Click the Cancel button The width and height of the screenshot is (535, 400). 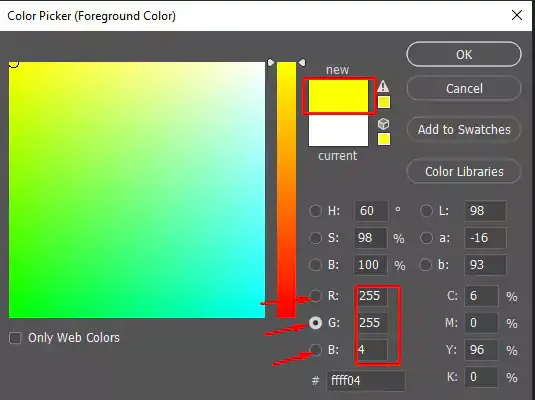[x=464, y=88]
